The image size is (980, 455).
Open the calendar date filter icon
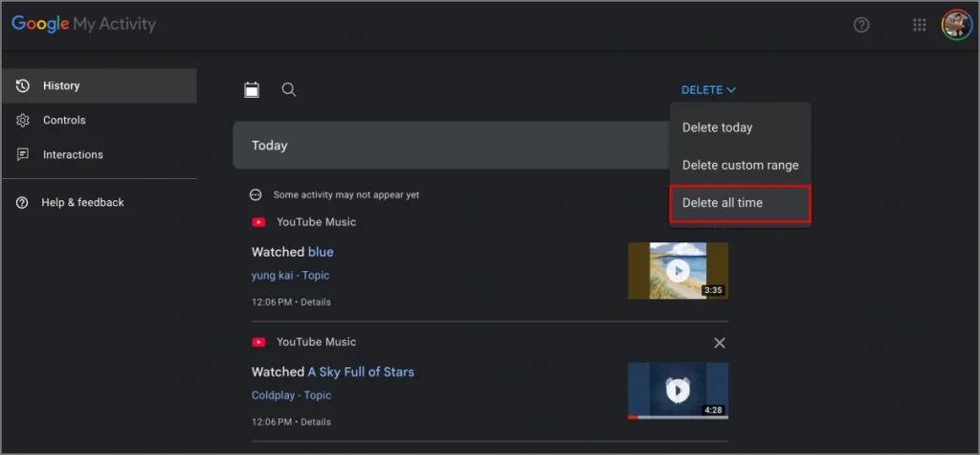pos(252,89)
